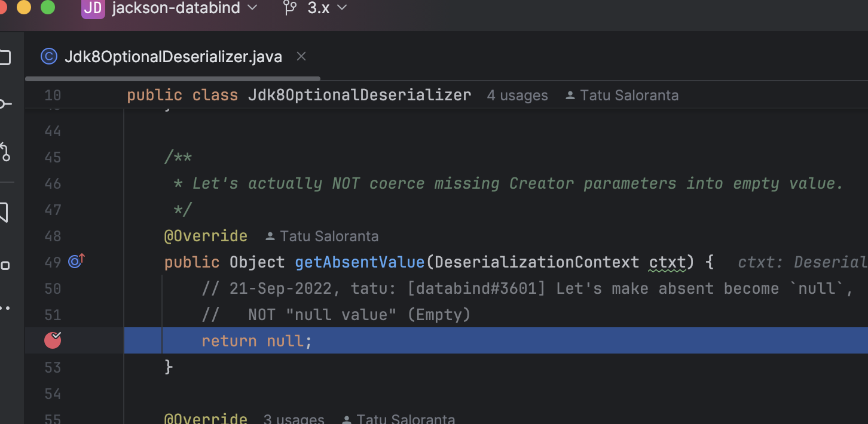Image resolution: width=868 pixels, height=424 pixels.
Task: Open the Project tool window folder icon
Action: click(x=5, y=58)
